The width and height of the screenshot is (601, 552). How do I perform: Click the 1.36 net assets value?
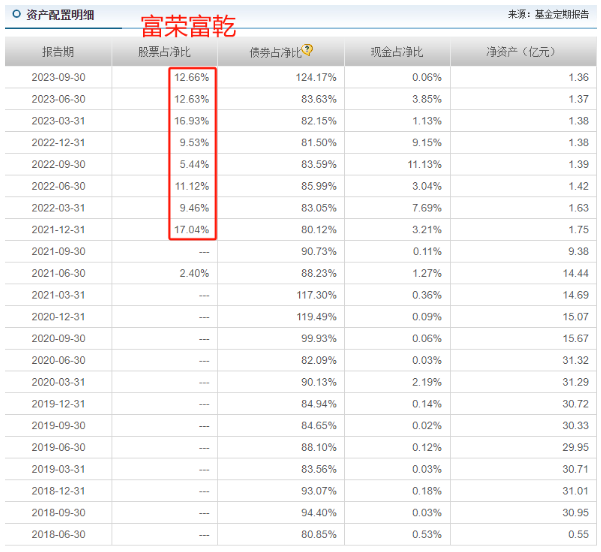pos(578,77)
